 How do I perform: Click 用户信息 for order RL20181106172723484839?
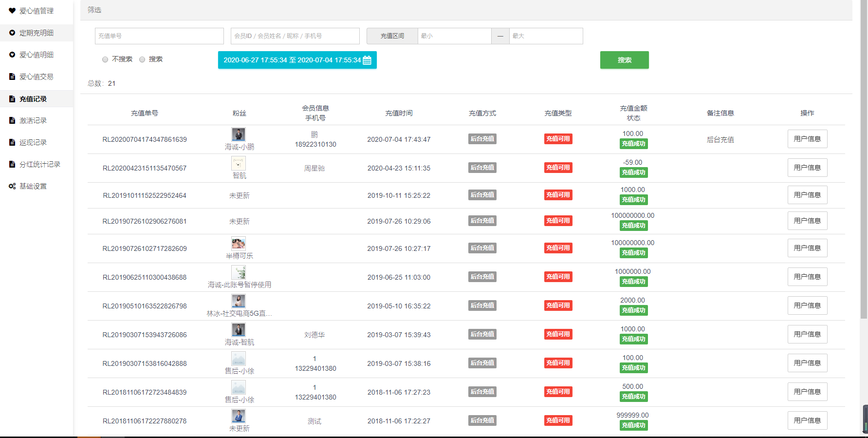tap(807, 392)
